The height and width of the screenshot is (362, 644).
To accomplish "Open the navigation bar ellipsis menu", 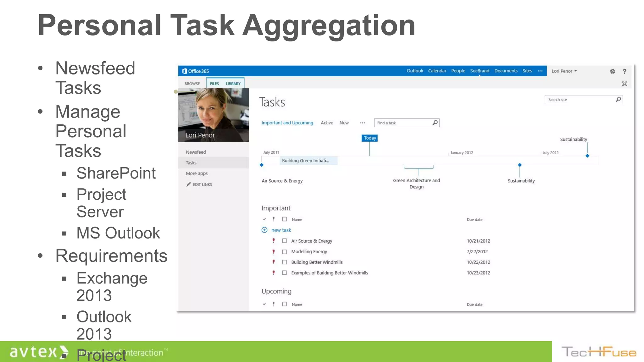I will coord(540,71).
